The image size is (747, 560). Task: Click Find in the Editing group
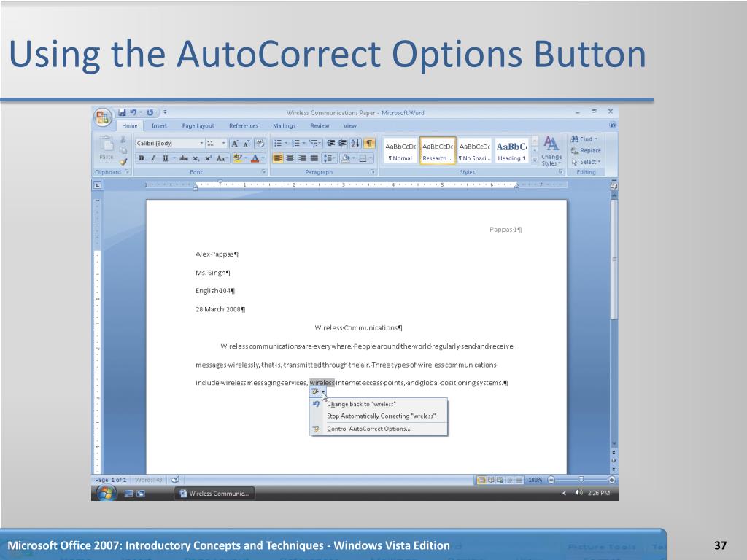[584, 139]
